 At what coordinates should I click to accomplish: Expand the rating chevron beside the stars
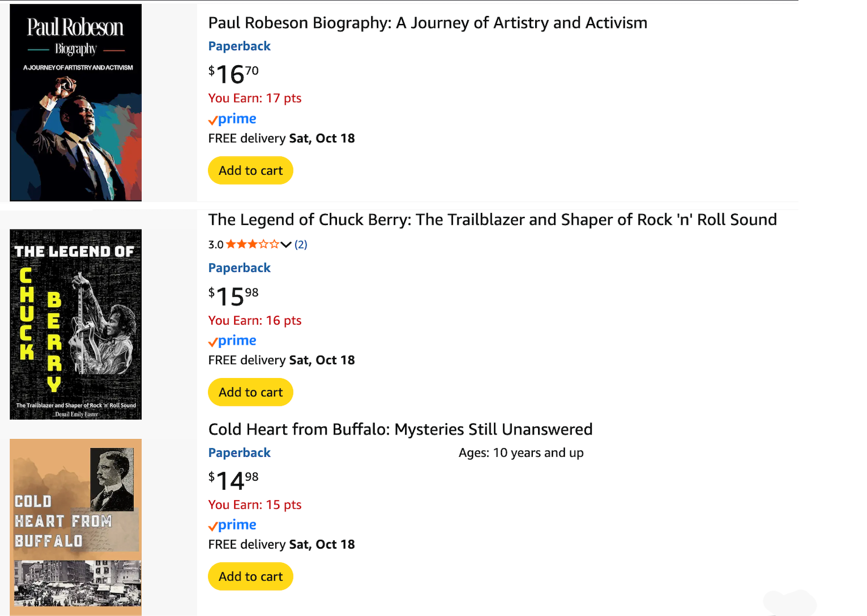point(286,244)
